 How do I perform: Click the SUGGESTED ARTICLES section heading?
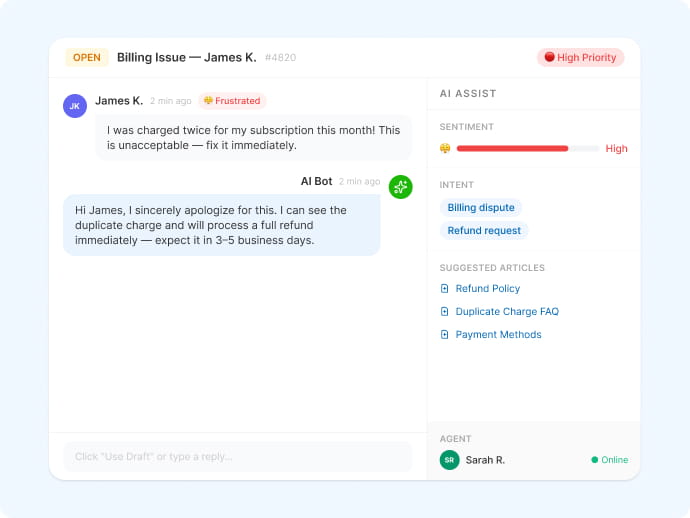492,268
